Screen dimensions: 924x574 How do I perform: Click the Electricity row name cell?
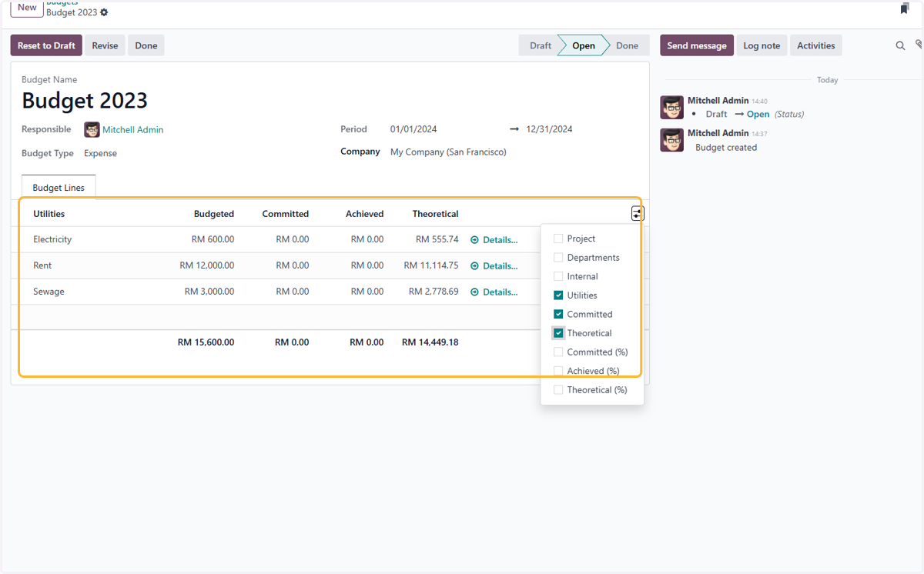[52, 239]
